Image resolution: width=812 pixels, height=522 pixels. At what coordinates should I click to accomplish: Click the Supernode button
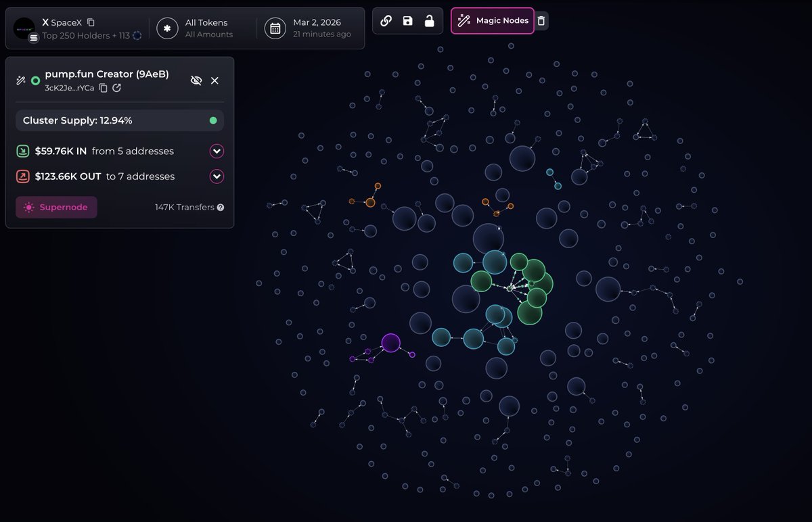(56, 208)
